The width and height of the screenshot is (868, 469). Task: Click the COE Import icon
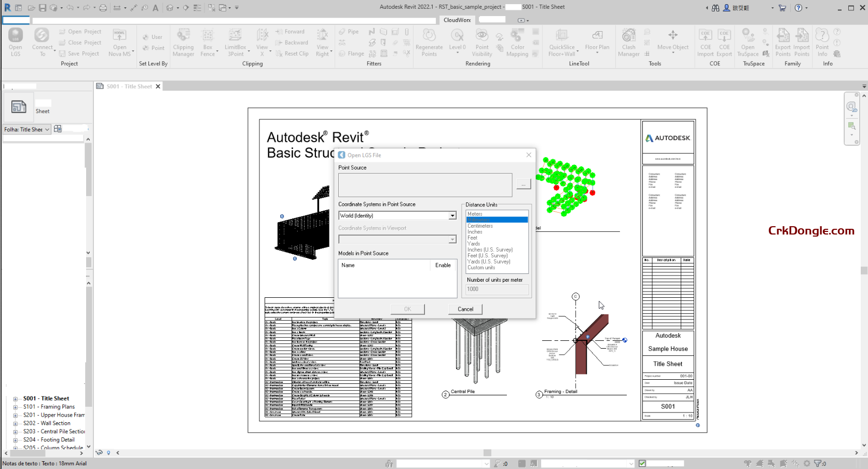coord(705,42)
